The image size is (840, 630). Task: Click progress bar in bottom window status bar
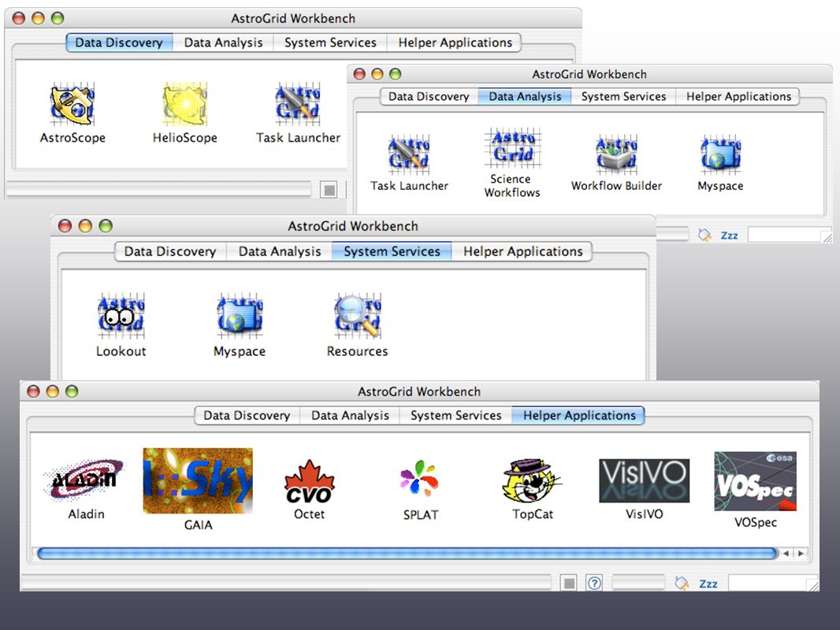click(285, 583)
